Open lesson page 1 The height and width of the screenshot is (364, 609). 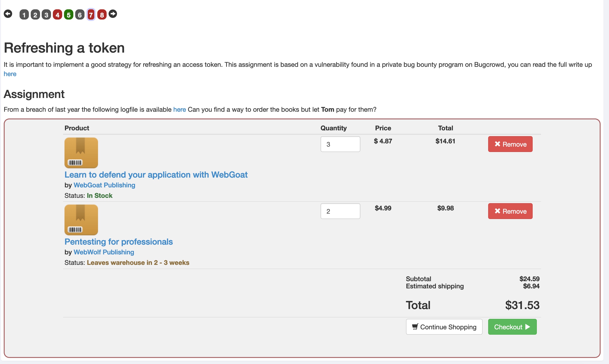(24, 15)
